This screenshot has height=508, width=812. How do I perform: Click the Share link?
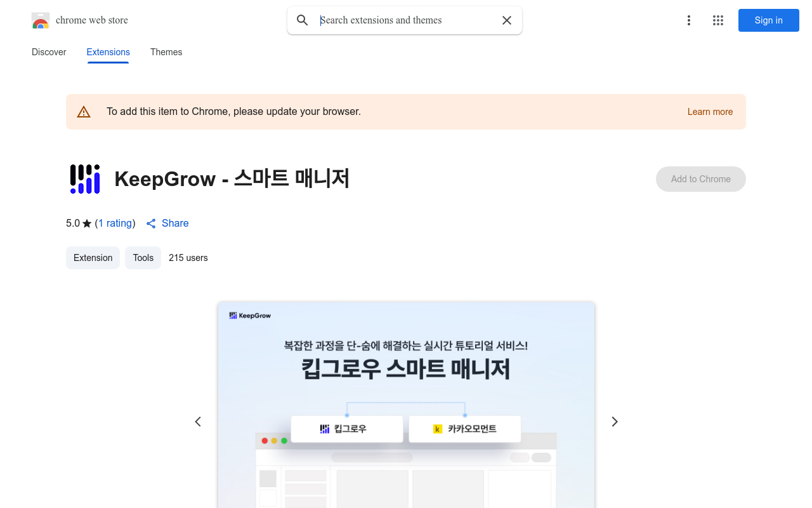[x=175, y=224]
